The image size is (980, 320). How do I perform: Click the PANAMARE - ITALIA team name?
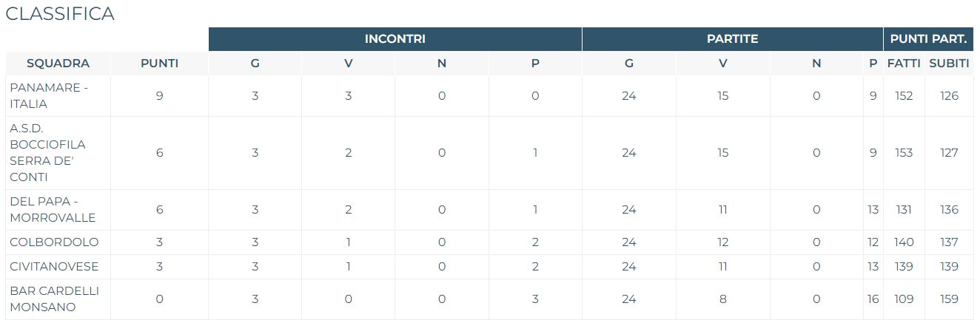tap(49, 96)
